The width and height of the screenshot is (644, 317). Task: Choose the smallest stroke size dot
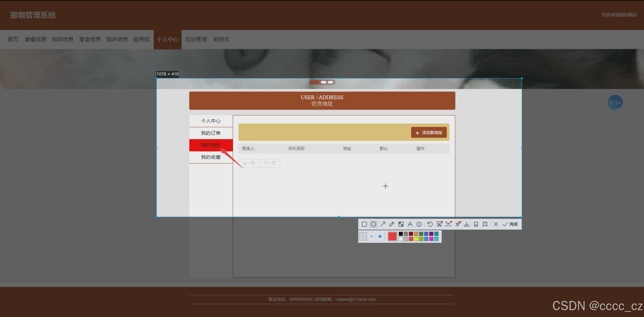coord(363,236)
